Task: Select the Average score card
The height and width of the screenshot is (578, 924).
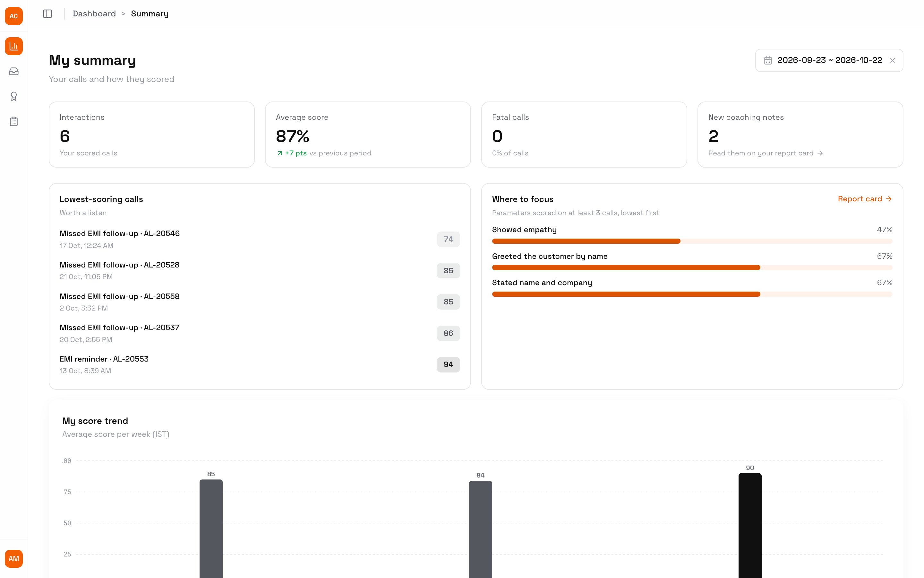Action: tap(368, 135)
